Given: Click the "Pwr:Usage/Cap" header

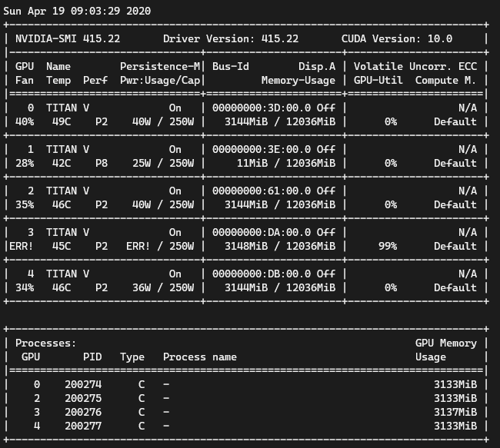Looking at the screenshot, I should 160,80.
